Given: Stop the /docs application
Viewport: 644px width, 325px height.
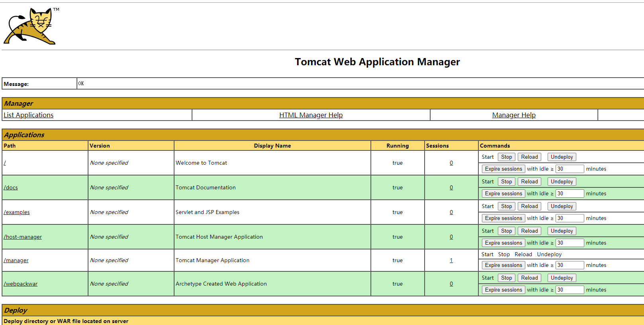Looking at the screenshot, I should click(x=506, y=182).
